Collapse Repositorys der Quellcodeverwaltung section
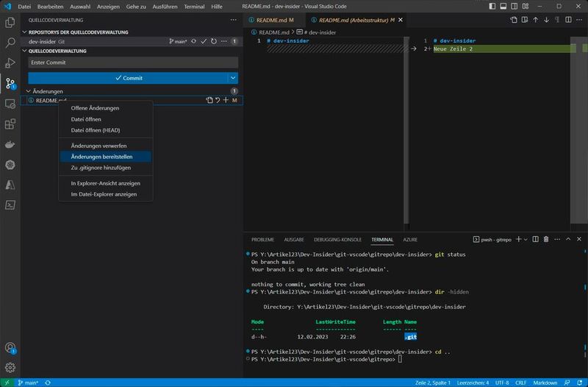This screenshot has width=588, height=387. [25, 32]
